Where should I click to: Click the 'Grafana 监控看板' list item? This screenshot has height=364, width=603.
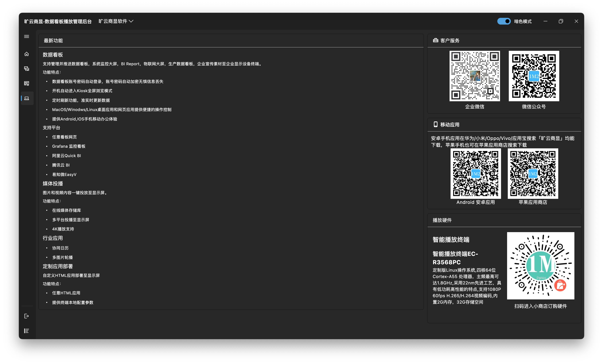click(x=69, y=146)
